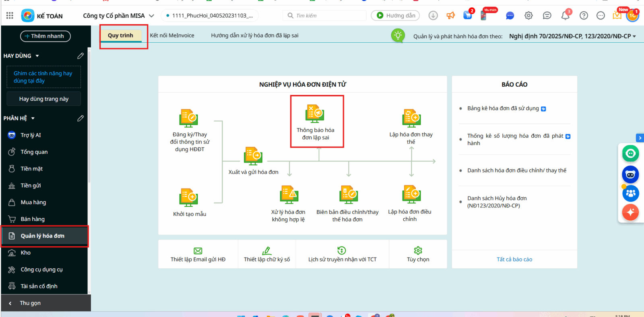
Task: Collapse the PHÂN HỆ section
Action: [33, 118]
